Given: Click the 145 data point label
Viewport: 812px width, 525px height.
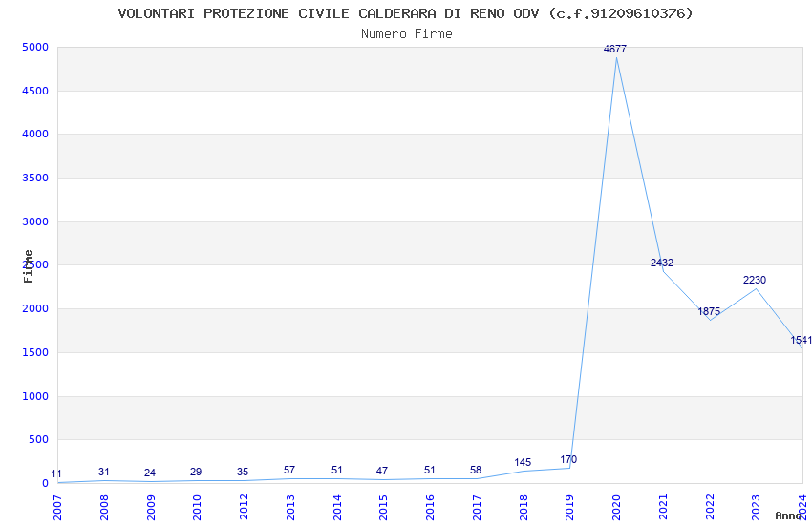Looking at the screenshot, I should 523,462.
